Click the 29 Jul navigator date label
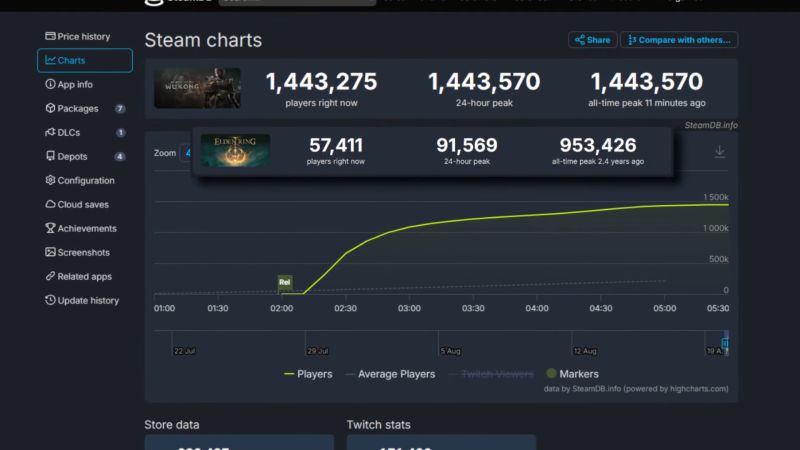The width and height of the screenshot is (800, 450). (318, 351)
